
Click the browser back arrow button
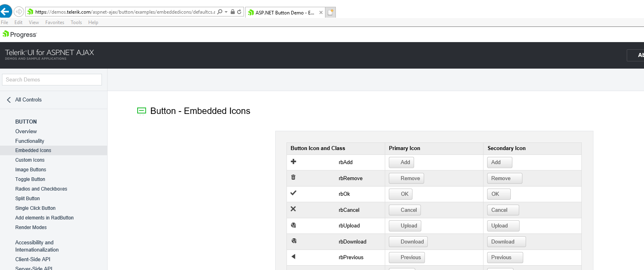click(5, 11)
